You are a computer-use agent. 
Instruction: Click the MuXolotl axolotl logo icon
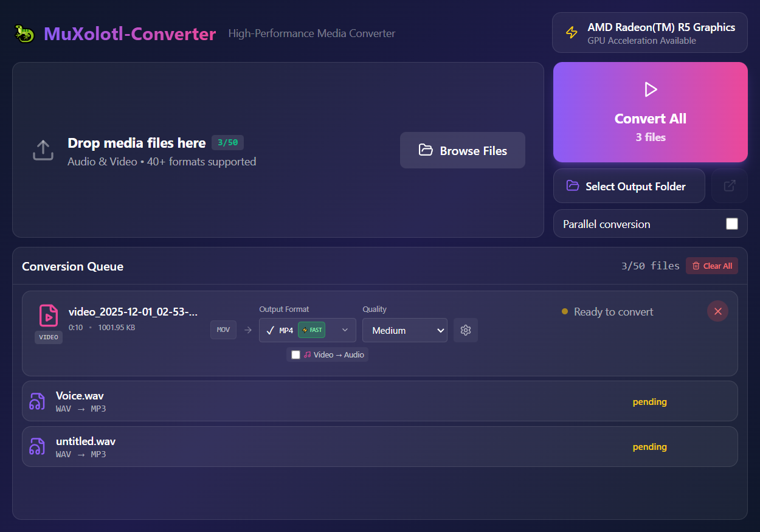(x=24, y=33)
